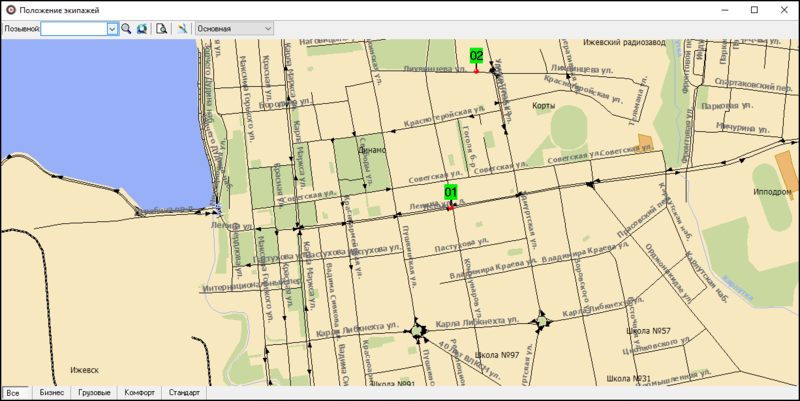
Task: Click the Корты label on the map
Action: tap(544, 105)
